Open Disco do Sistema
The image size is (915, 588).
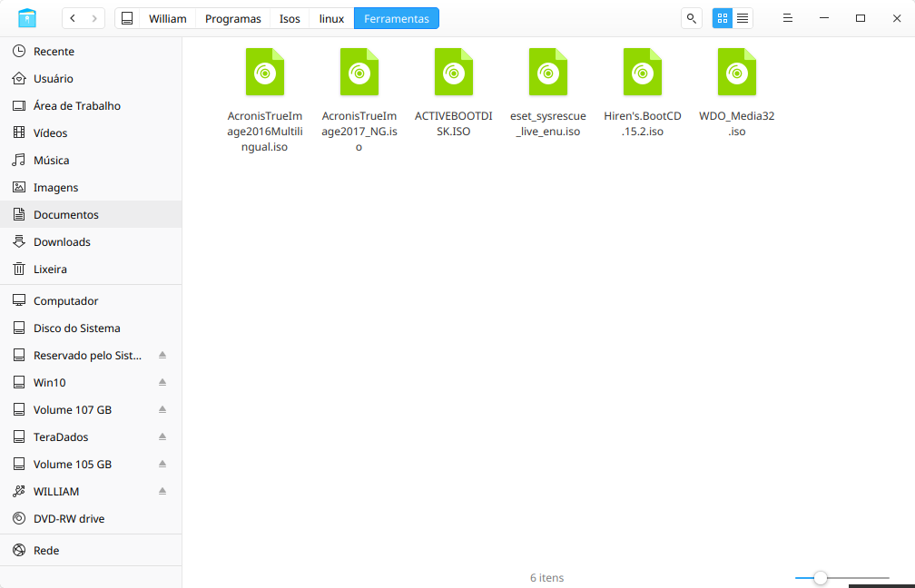[x=91, y=328]
